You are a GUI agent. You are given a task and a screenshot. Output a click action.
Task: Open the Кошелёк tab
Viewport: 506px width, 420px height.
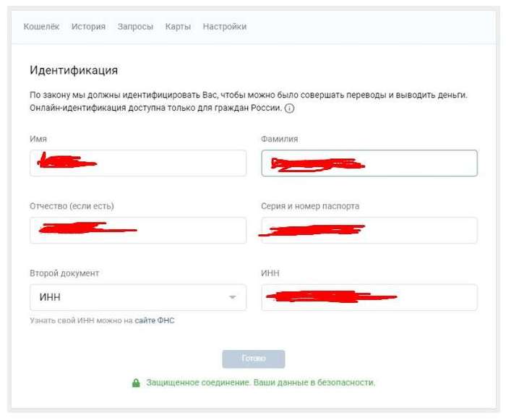click(x=41, y=27)
